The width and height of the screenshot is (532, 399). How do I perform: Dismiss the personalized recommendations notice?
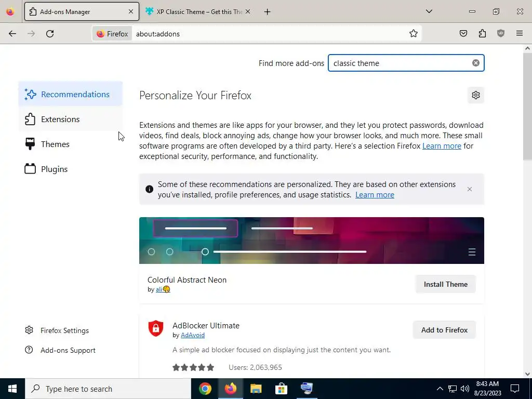pos(470,189)
